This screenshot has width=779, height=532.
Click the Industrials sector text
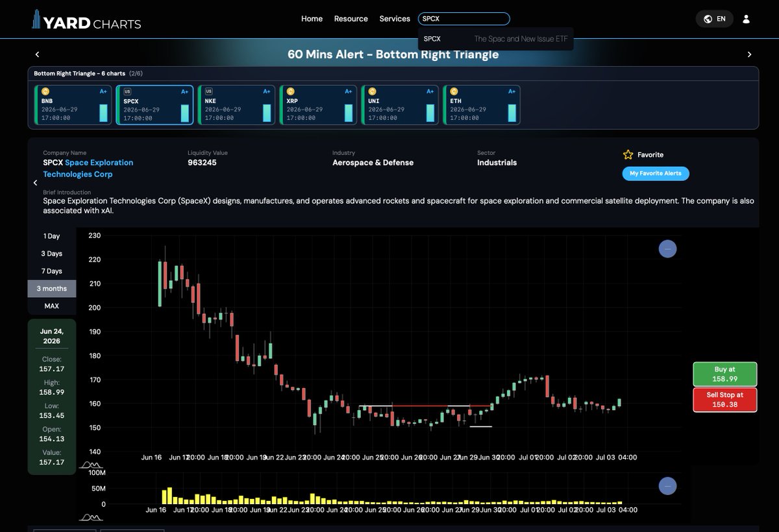tap(497, 163)
